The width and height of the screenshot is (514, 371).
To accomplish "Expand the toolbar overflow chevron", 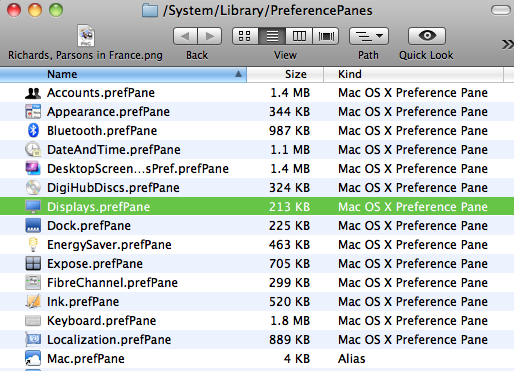I will tap(507, 44).
